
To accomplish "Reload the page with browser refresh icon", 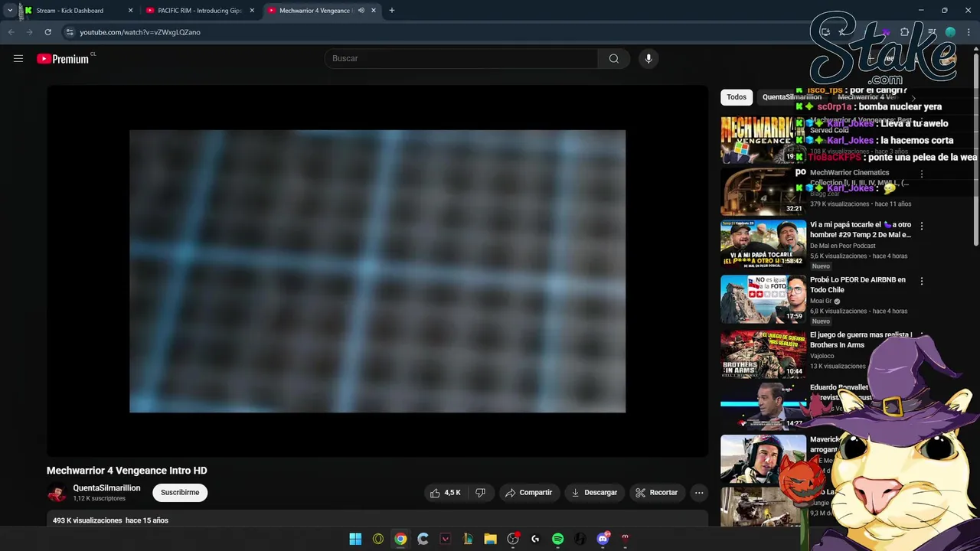I will click(47, 32).
